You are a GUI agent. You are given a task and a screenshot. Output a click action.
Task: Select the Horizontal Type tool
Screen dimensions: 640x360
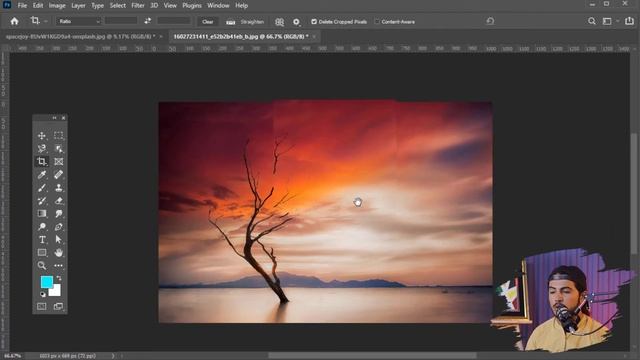click(42, 240)
